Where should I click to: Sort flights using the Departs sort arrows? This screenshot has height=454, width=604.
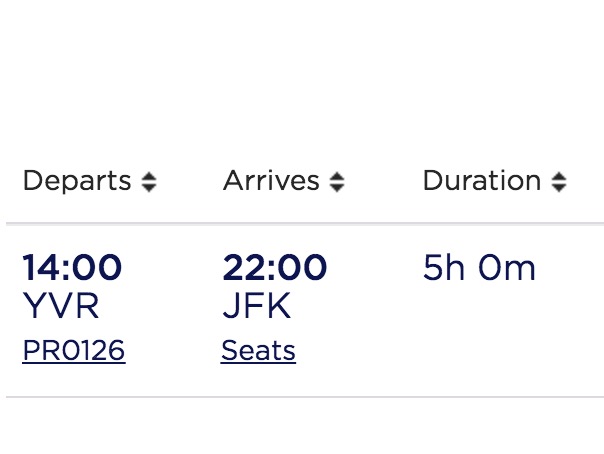click(149, 182)
